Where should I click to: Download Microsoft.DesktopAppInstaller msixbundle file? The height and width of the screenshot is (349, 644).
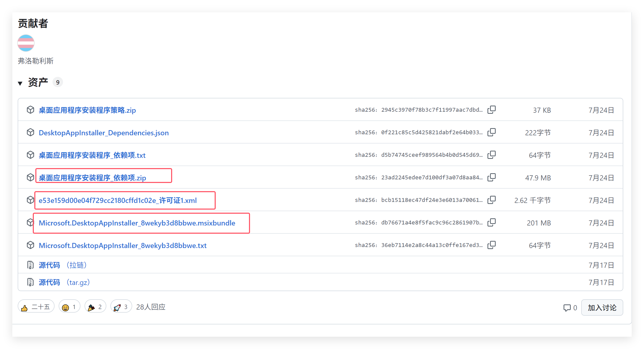coord(137,223)
